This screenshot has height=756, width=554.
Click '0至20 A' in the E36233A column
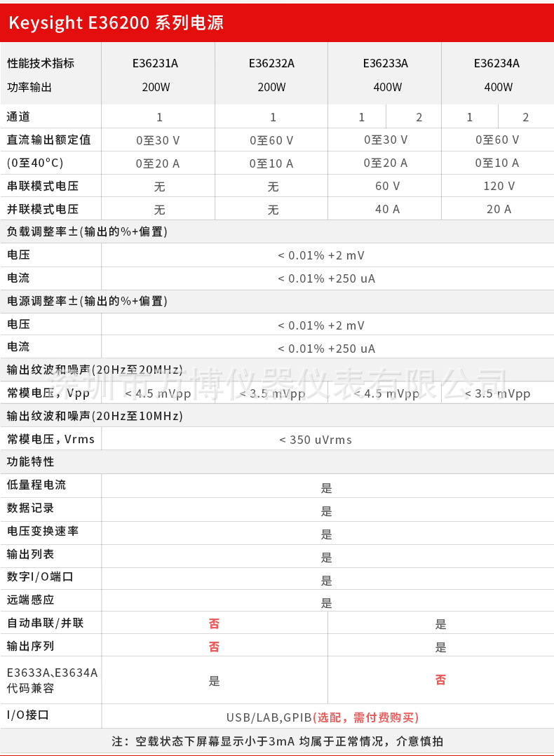385,163
